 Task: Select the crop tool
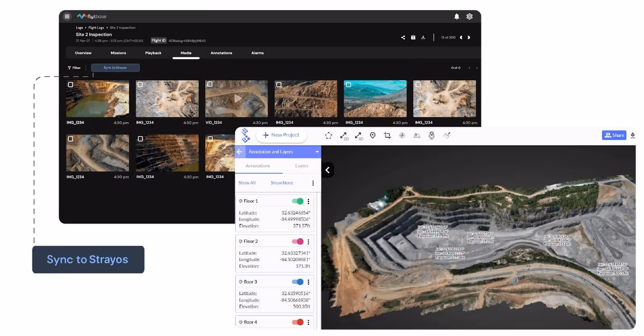[x=387, y=135]
